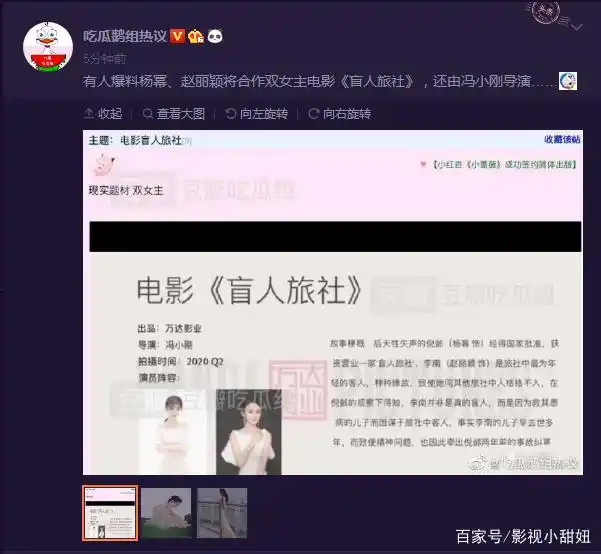The width and height of the screenshot is (601, 554).
Task: Select the first highlighted thumbnail
Action: 110,513
